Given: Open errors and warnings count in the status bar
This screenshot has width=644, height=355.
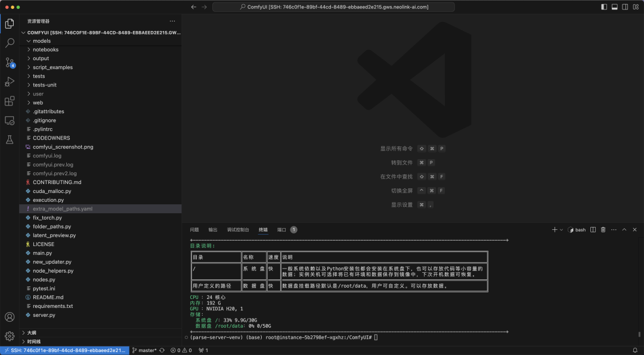Looking at the screenshot, I should click(x=181, y=350).
